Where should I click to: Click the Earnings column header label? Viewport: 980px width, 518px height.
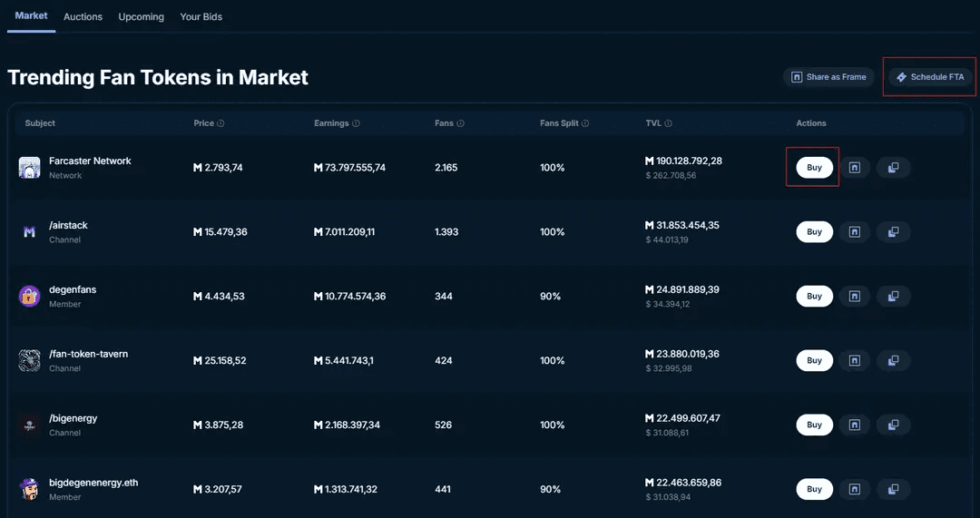[331, 123]
